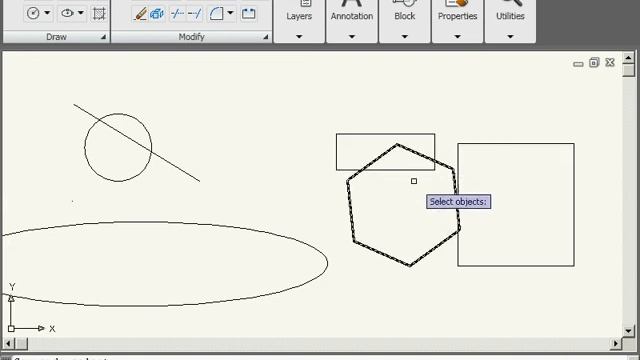Select the Trim tool
This screenshot has width=640, height=360.
coord(178,14)
